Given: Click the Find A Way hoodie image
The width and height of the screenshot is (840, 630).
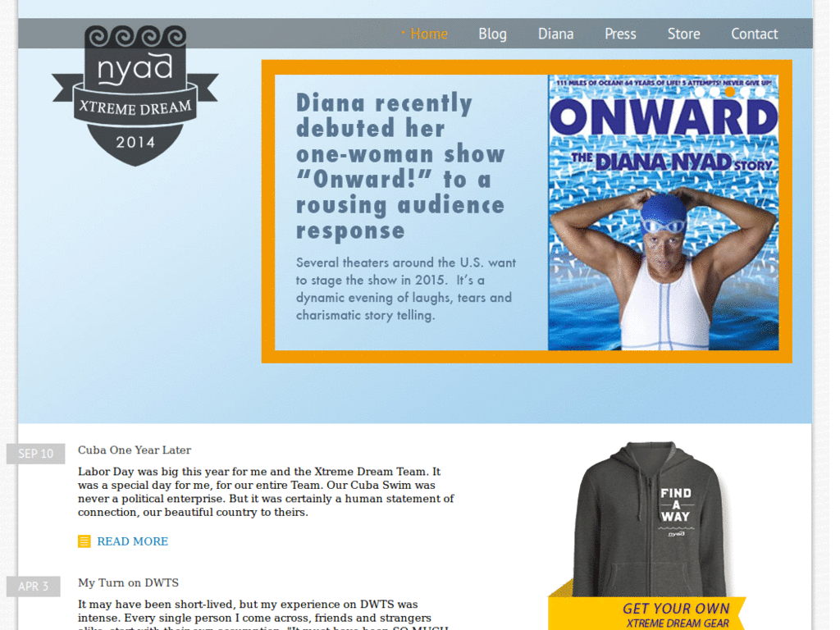Looking at the screenshot, I should tap(650, 518).
